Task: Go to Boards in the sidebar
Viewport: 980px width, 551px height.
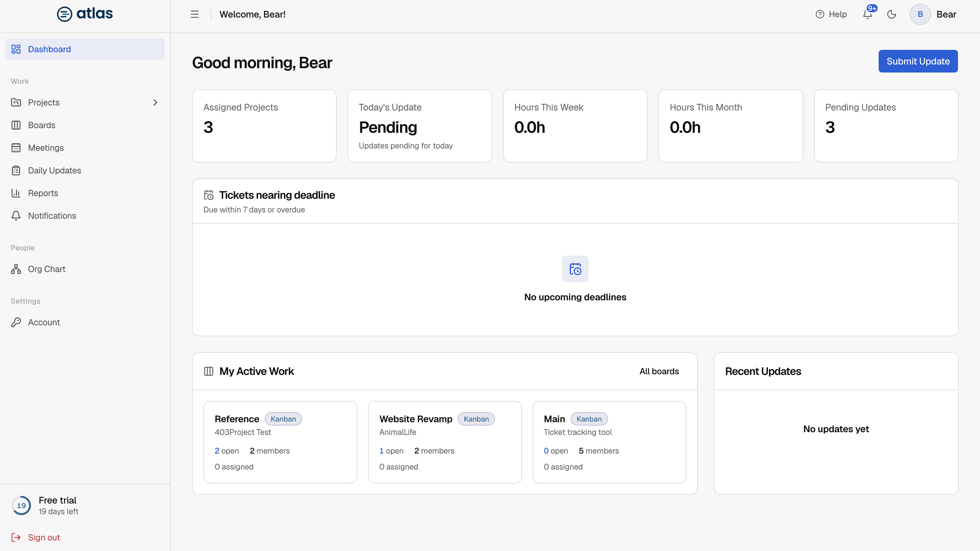Action: (x=85, y=125)
